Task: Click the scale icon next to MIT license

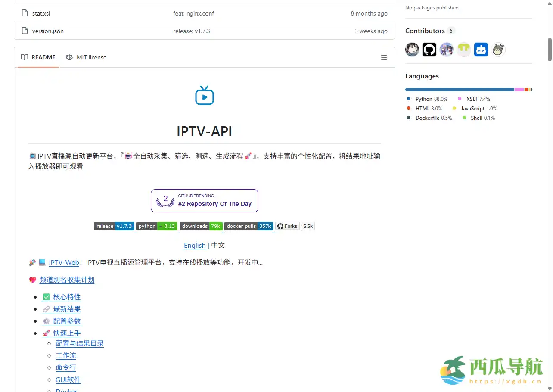Action: pos(69,57)
